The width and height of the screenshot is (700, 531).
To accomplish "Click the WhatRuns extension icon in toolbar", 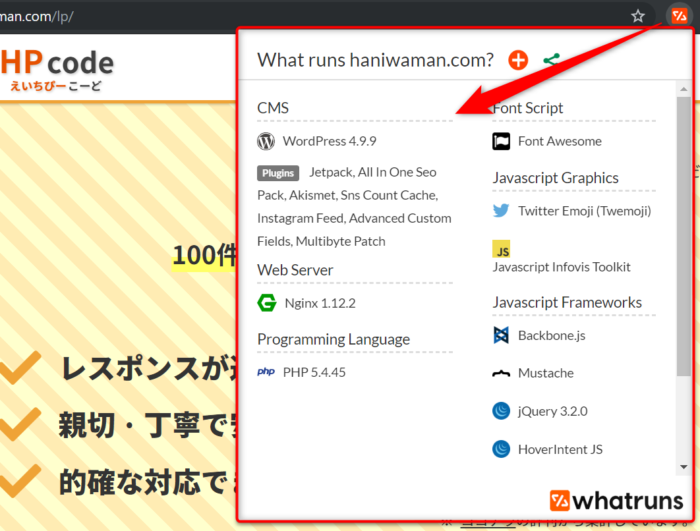I will [679, 16].
